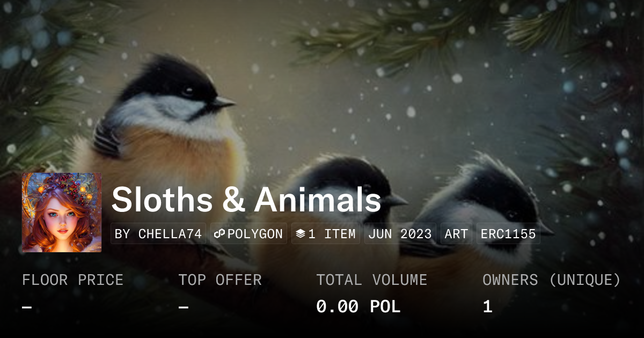
Task: Click the large left chickadee bird's head
Action: pyautogui.click(x=172, y=91)
